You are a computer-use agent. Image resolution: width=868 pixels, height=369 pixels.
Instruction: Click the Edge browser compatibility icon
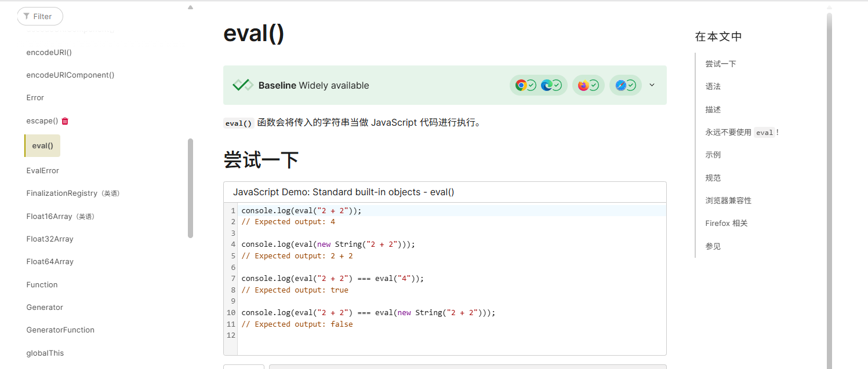(x=546, y=85)
